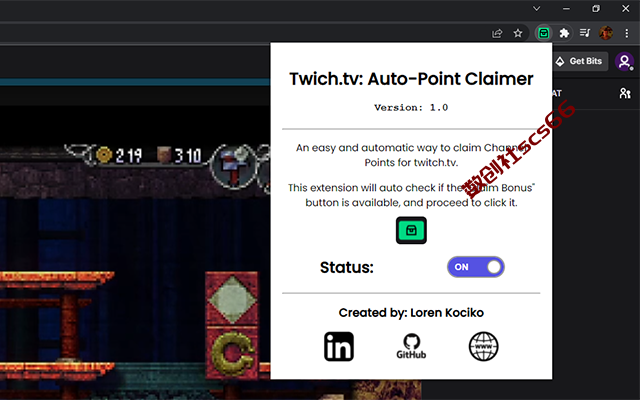Viewport: 640px width, 400px height.
Task: Click the Twitch stream video area
Action: [x=135, y=253]
